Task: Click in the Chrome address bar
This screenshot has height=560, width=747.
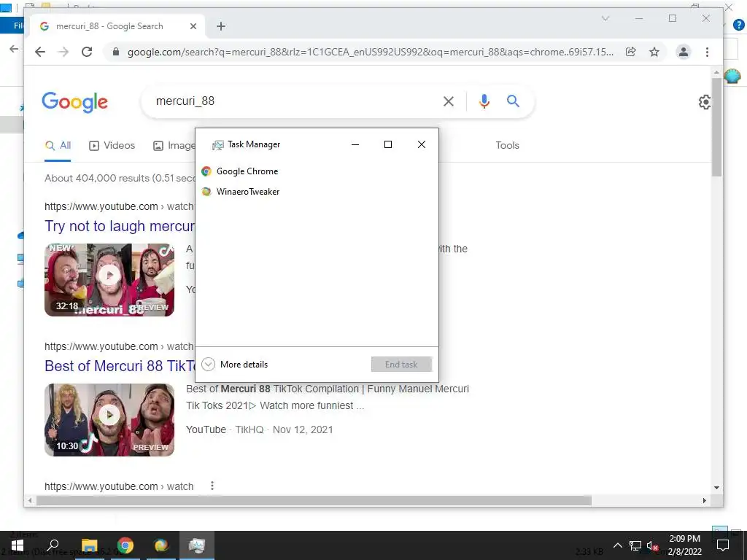Action: (370, 52)
